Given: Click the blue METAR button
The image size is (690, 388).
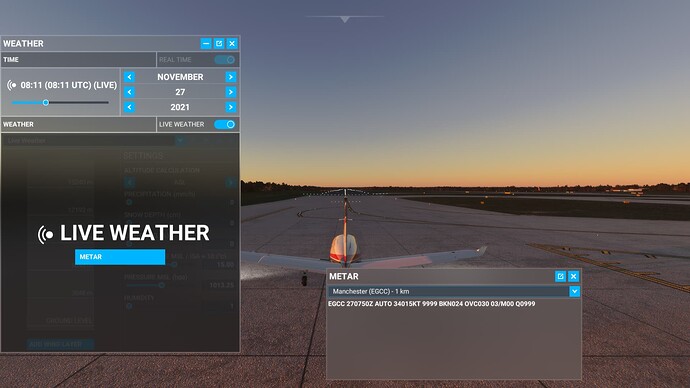Looking at the screenshot, I should coord(120,257).
